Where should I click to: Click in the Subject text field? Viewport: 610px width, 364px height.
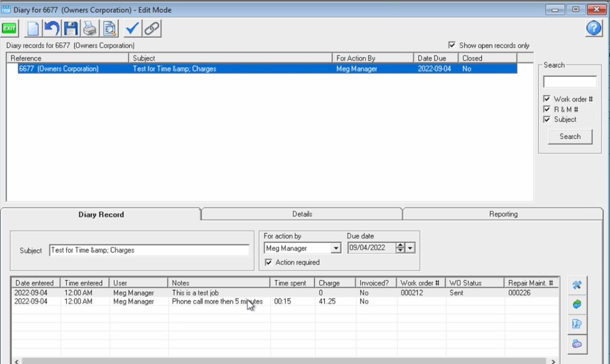148,250
